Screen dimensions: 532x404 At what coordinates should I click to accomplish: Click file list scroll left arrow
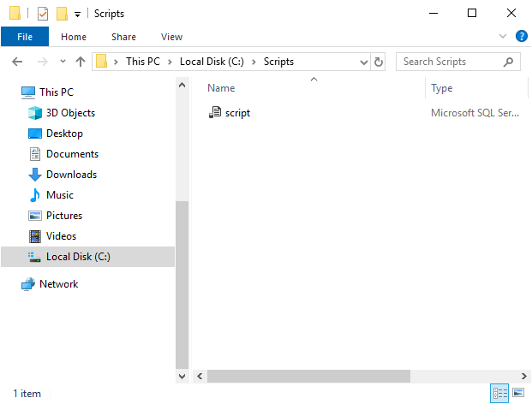coord(200,377)
